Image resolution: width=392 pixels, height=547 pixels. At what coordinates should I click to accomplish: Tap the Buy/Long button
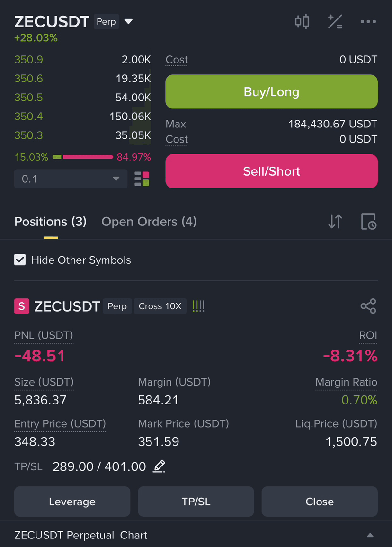coord(271,92)
